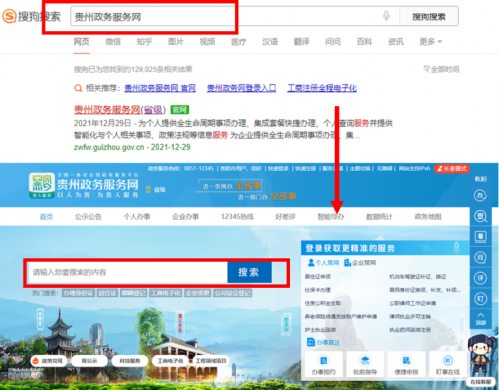
Task: Click the 居住证 hot search tag
Action: click(107, 293)
